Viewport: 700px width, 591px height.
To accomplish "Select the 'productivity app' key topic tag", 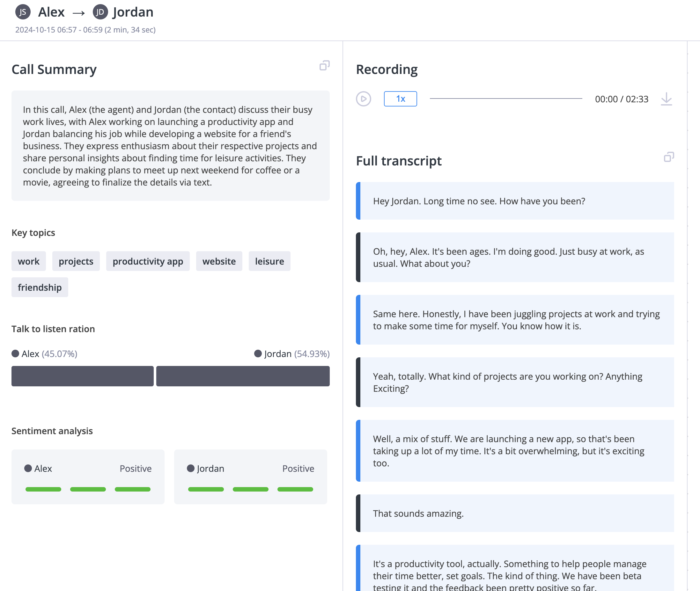I will coord(148,261).
